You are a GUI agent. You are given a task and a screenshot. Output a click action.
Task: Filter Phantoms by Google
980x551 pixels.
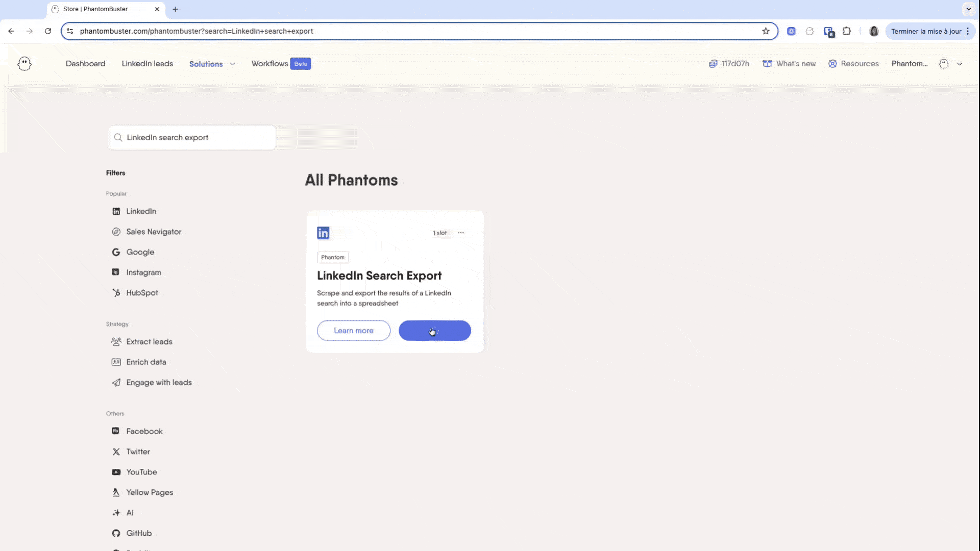pos(133,252)
